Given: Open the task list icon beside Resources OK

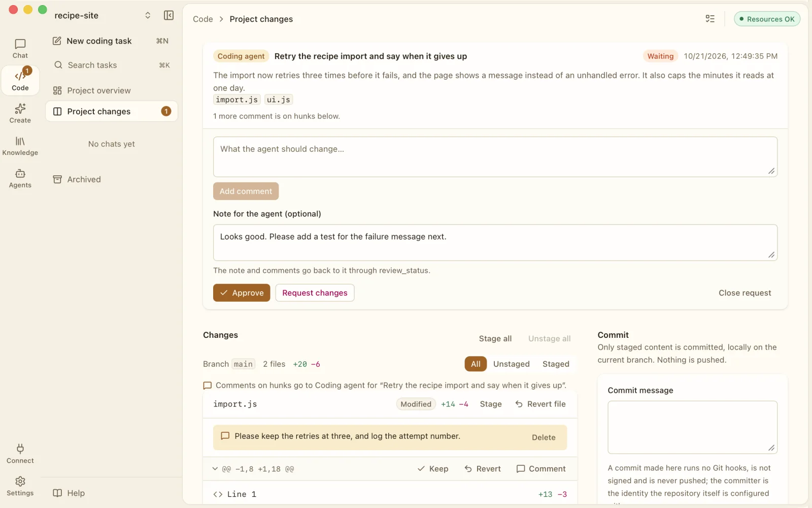Looking at the screenshot, I should tap(710, 19).
